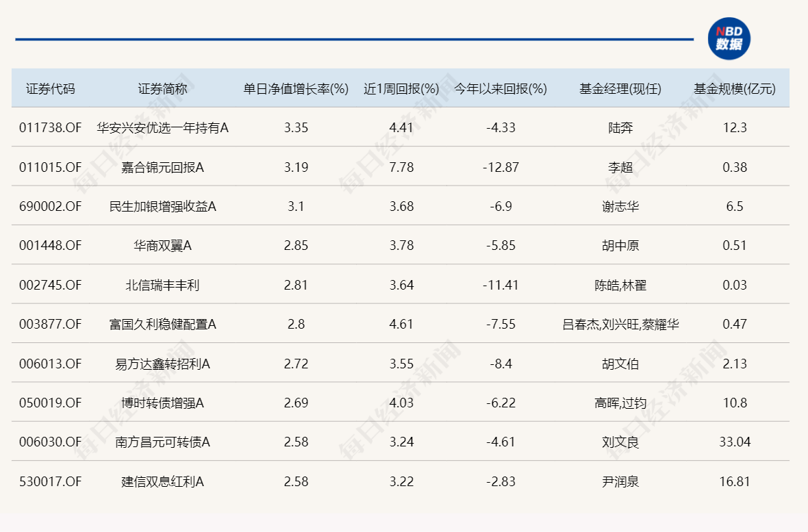Click fund manager 胡文伯

[x=620, y=364]
